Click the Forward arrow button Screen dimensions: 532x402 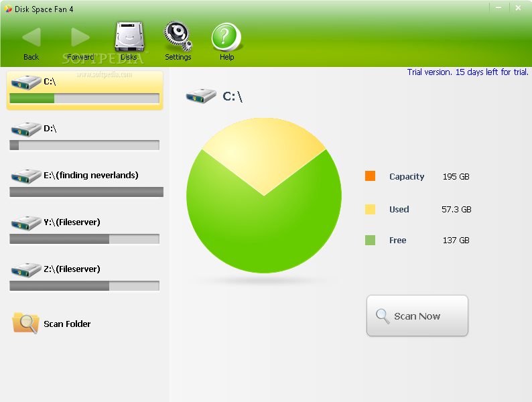(80, 38)
